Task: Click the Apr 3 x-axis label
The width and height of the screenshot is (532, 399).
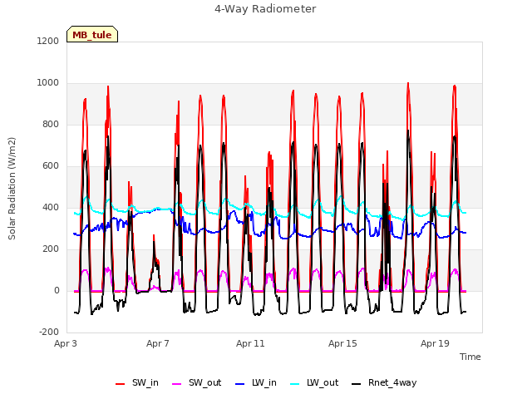Action: (x=66, y=343)
